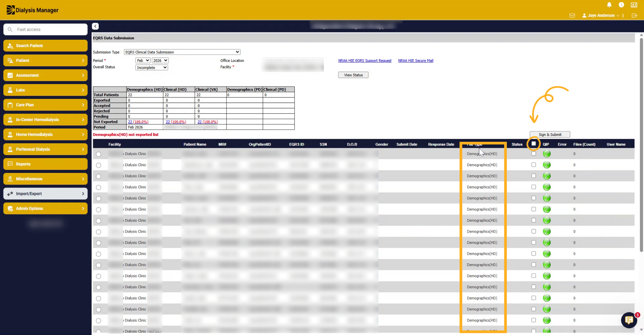Click the Assessment chart icon
Image resolution: width=644 pixels, height=335 pixels.
point(10,75)
